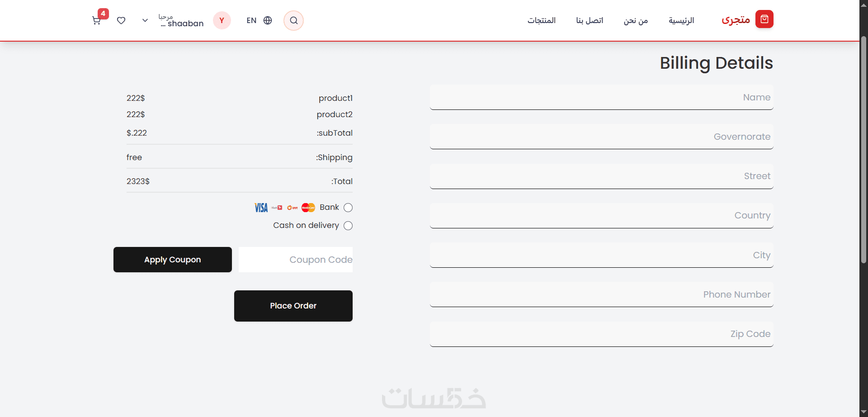Select Cash on delivery payment
The width and height of the screenshot is (868, 417).
coord(348,226)
